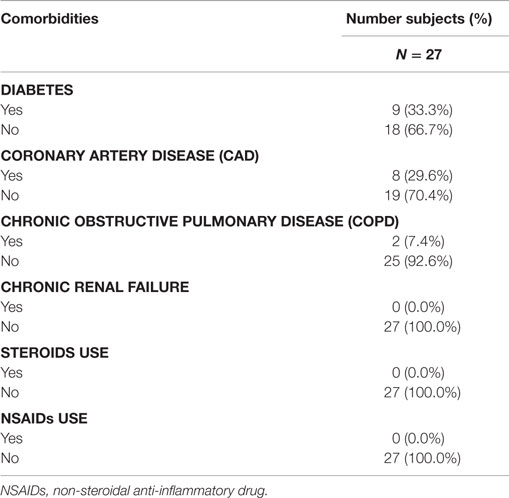Click the last 27 (100.0%) value
Viewport: 509px width, 498px height.
pos(422,458)
